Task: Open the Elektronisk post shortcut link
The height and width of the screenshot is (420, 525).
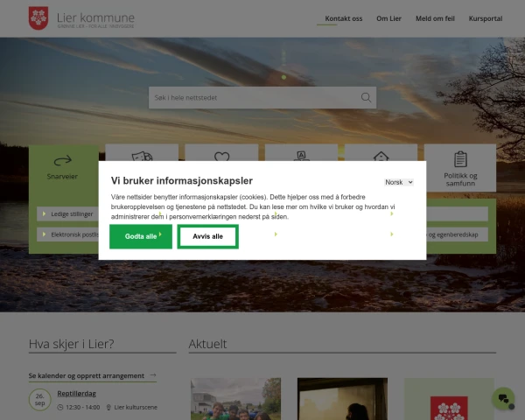Action: click(68, 234)
